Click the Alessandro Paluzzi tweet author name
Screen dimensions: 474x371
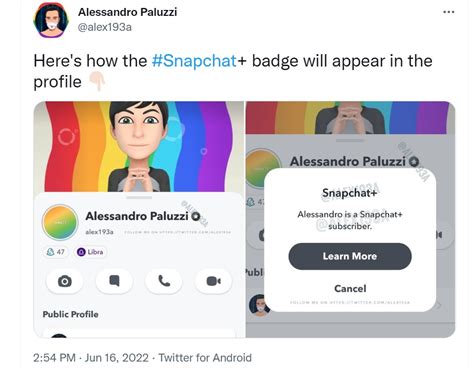127,12
